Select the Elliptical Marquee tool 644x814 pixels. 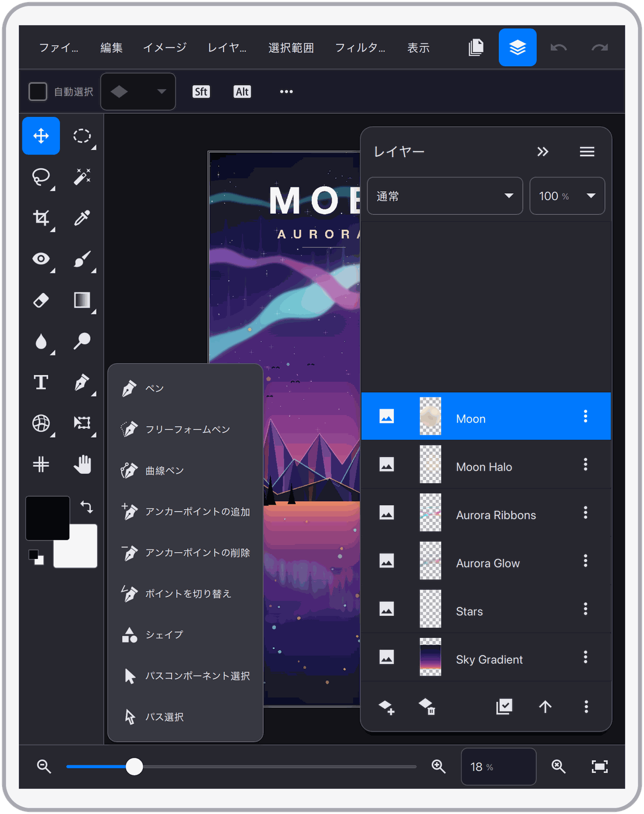[82, 136]
